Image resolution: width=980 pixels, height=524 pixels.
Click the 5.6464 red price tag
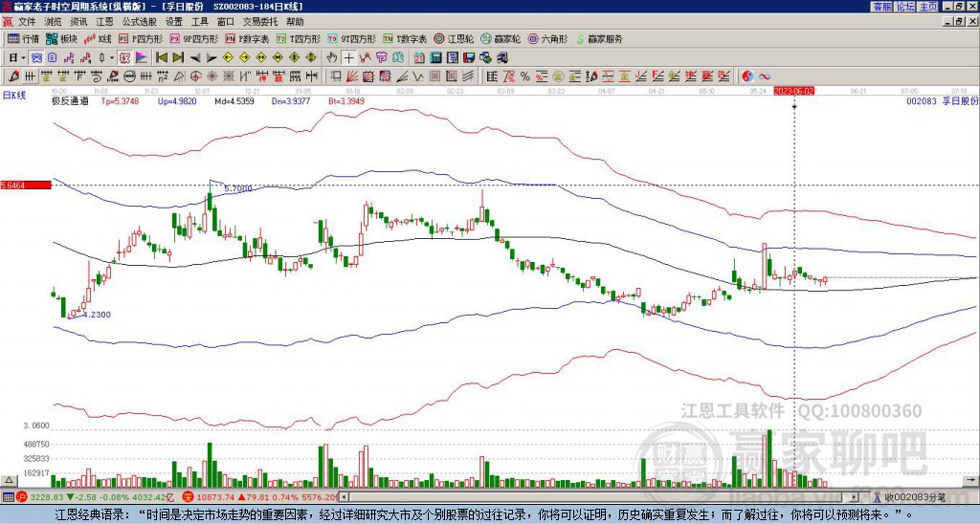tap(26, 185)
